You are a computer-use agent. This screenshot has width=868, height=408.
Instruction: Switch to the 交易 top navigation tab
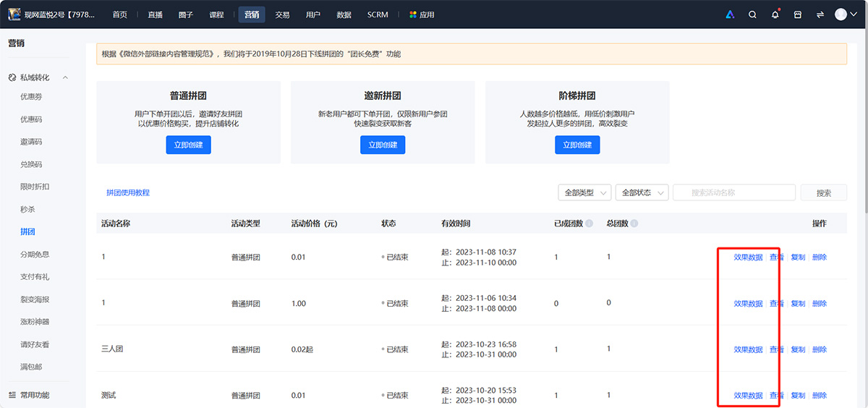click(x=282, y=14)
